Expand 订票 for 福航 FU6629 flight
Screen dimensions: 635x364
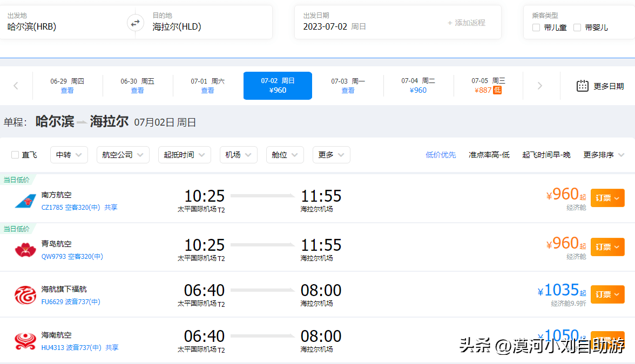click(607, 294)
